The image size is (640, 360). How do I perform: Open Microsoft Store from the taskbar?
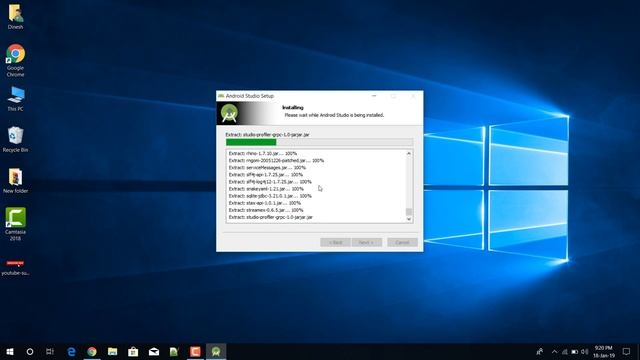point(133,351)
